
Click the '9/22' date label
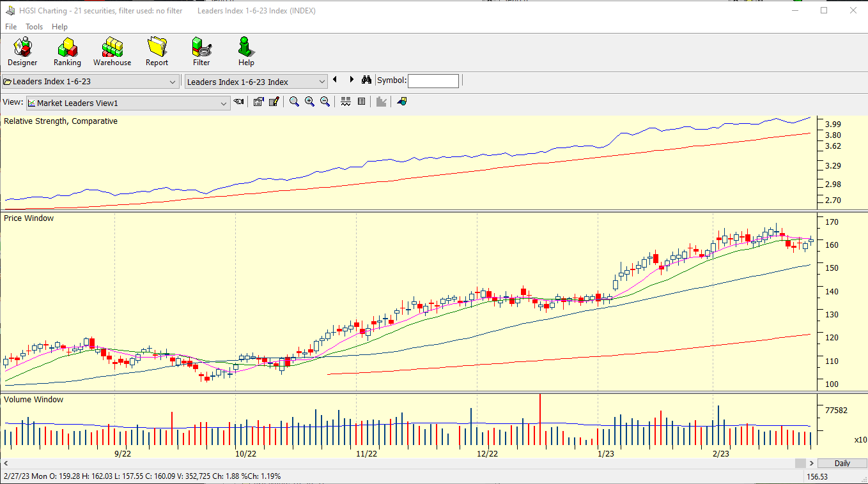(x=123, y=454)
